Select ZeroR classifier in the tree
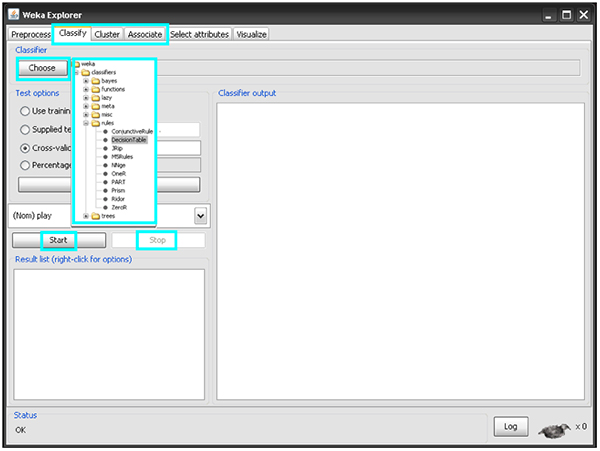Screen dimensions: 600x451 [x=119, y=207]
